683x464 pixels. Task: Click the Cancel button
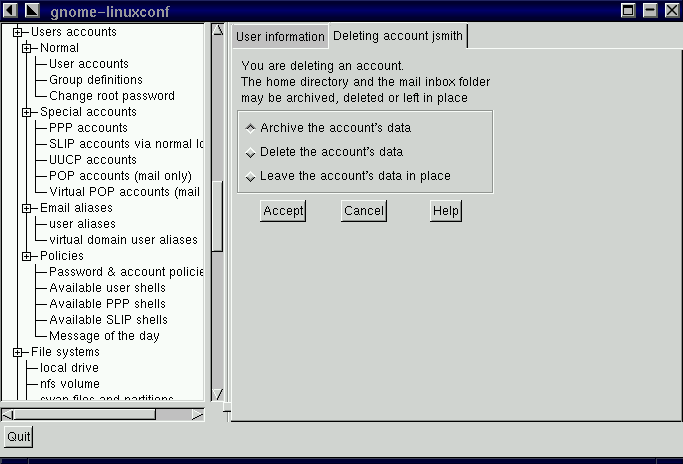[364, 211]
